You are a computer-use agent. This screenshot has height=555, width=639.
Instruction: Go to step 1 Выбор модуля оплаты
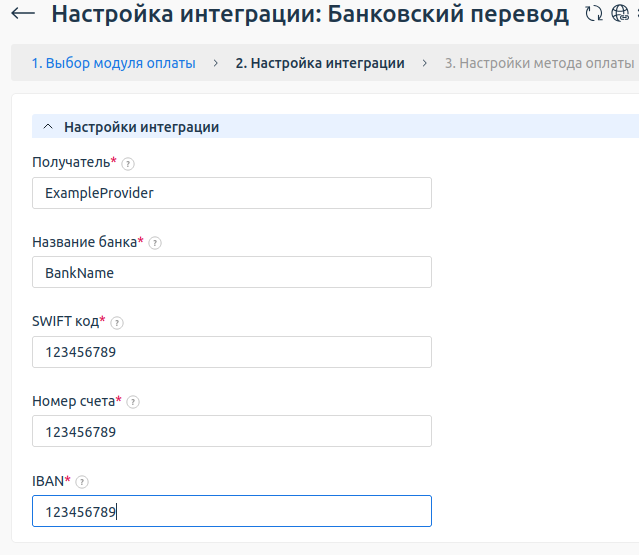[x=114, y=63]
